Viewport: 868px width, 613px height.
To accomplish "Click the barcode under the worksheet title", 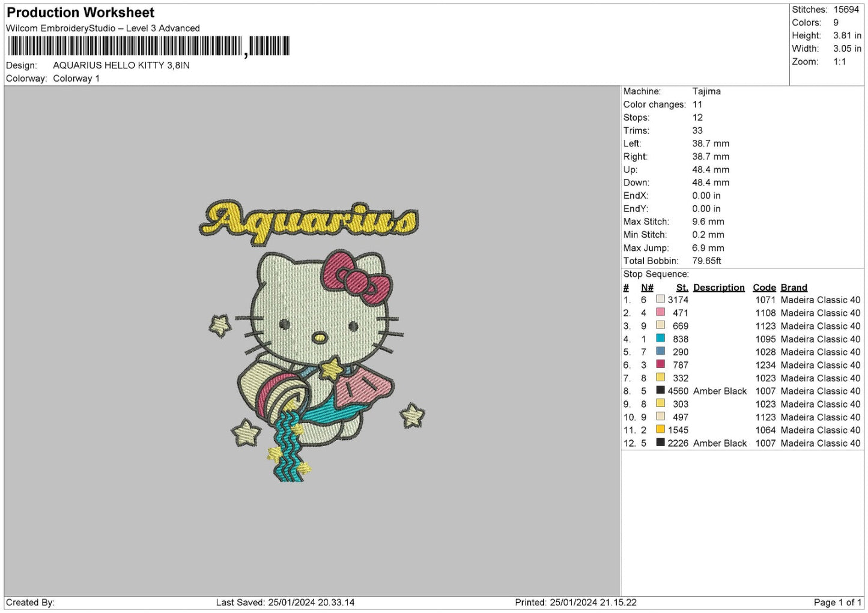I will pyautogui.click(x=148, y=46).
